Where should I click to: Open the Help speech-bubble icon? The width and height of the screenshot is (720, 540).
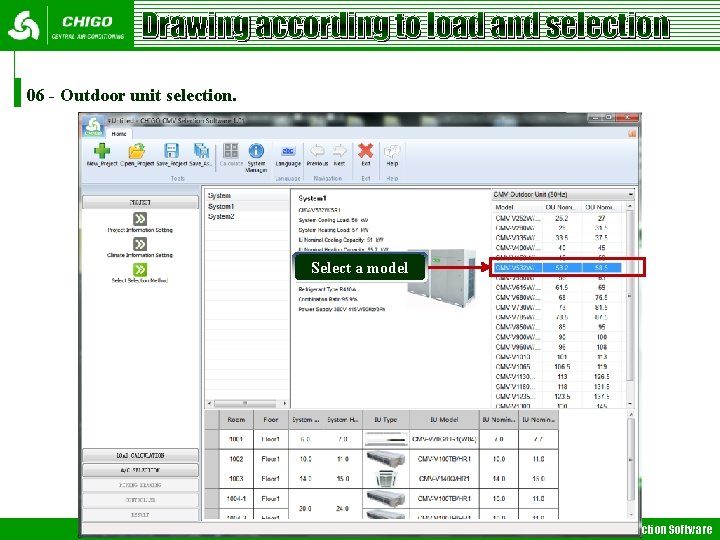392,151
